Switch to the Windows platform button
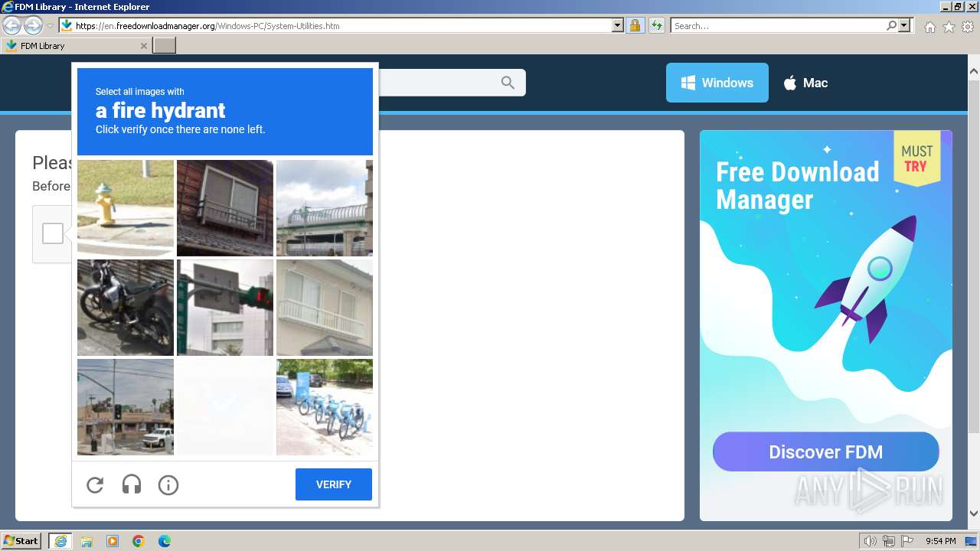The width and height of the screenshot is (980, 551). pyautogui.click(x=717, y=83)
